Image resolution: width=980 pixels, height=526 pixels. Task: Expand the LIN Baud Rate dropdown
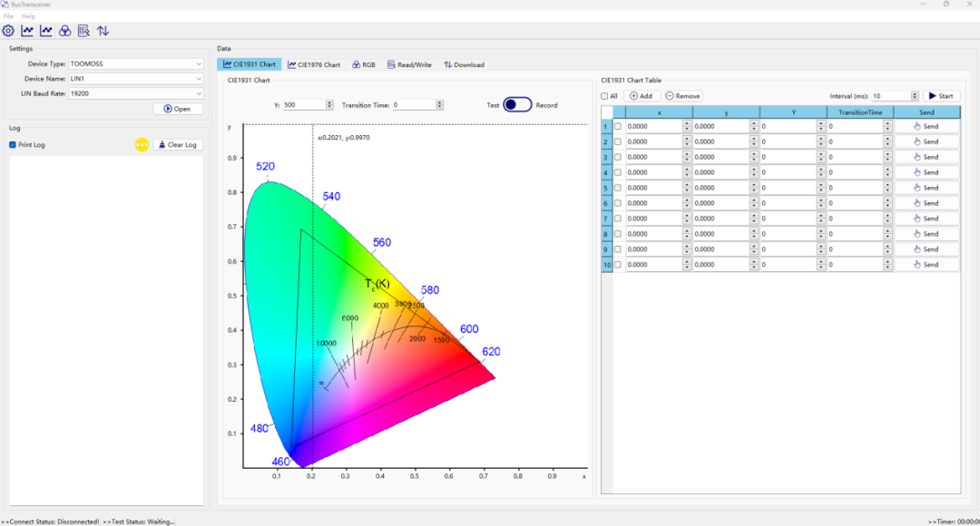[x=136, y=93]
